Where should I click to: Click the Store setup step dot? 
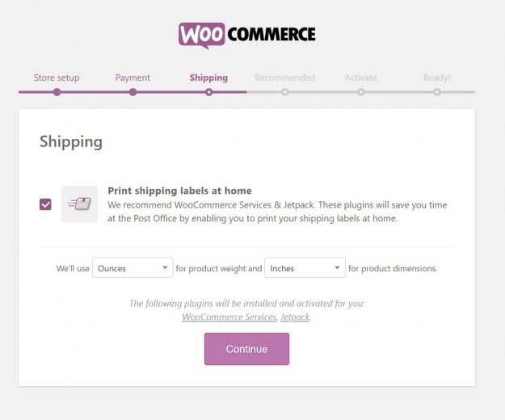(57, 92)
